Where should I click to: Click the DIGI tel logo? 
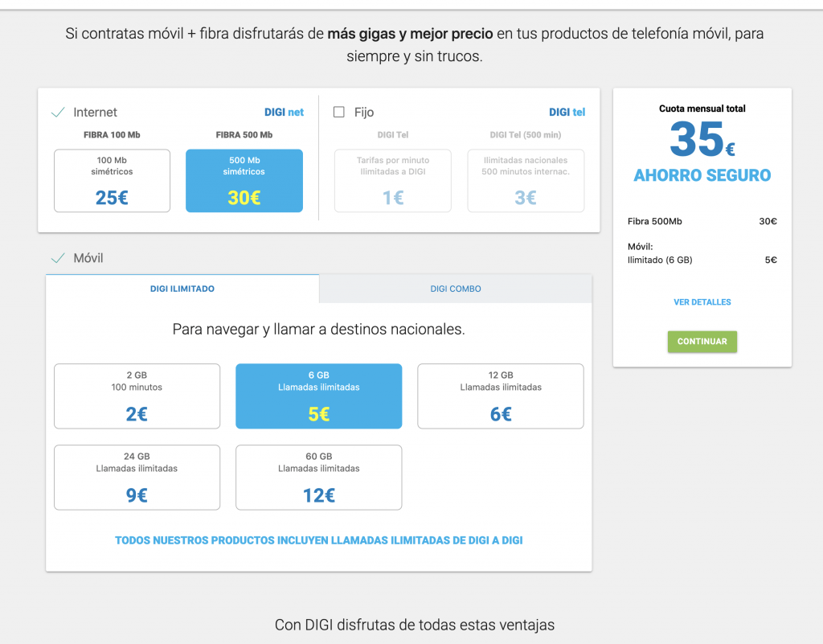pyautogui.click(x=567, y=113)
